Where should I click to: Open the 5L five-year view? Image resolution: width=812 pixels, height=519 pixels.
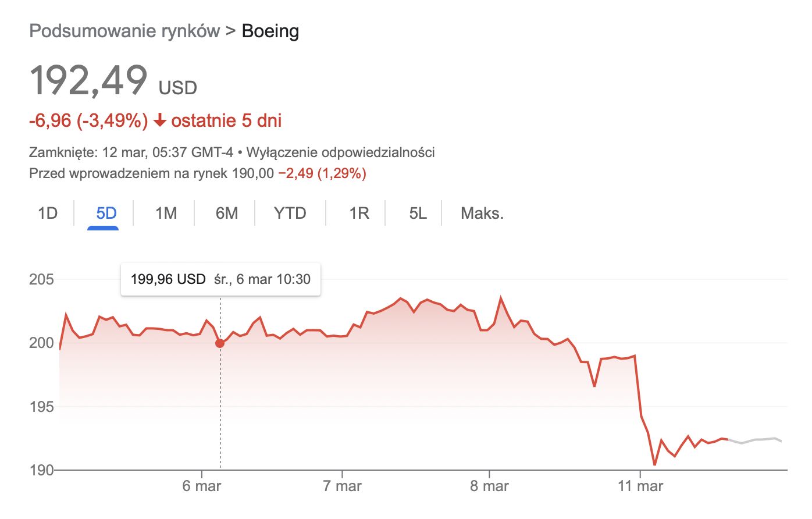418,214
